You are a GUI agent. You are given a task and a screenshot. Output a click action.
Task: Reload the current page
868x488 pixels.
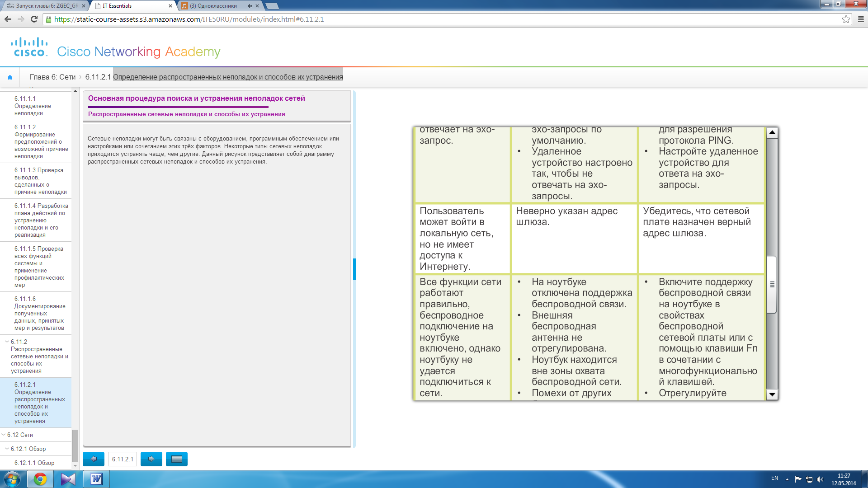(x=34, y=19)
